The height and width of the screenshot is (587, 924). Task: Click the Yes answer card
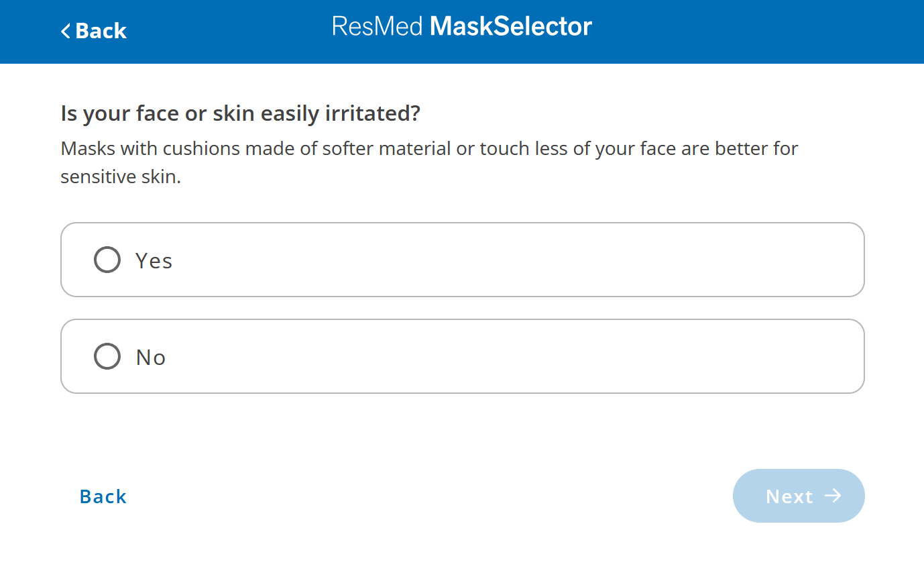tap(463, 260)
